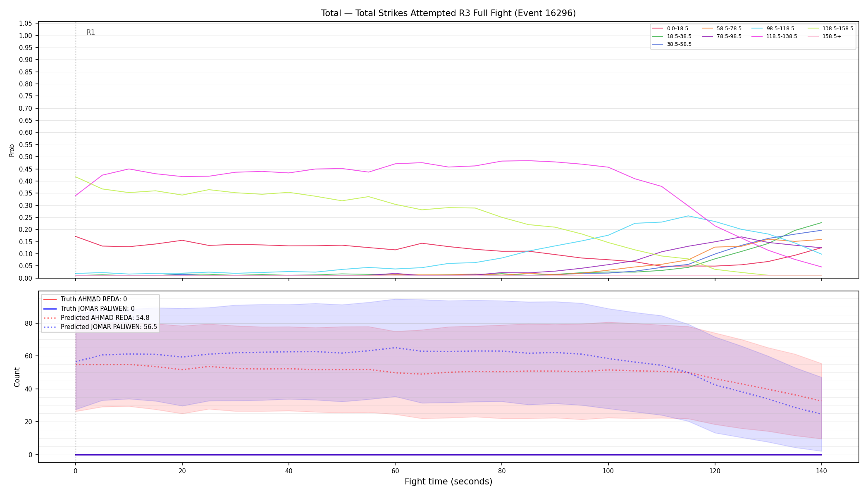Click the 100 tick on the time axis

click(x=608, y=470)
